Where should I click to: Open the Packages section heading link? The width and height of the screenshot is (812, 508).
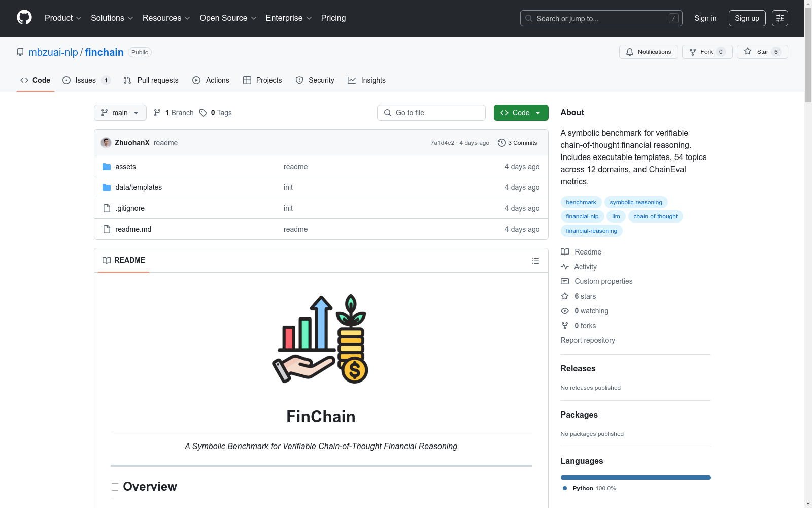(579, 415)
